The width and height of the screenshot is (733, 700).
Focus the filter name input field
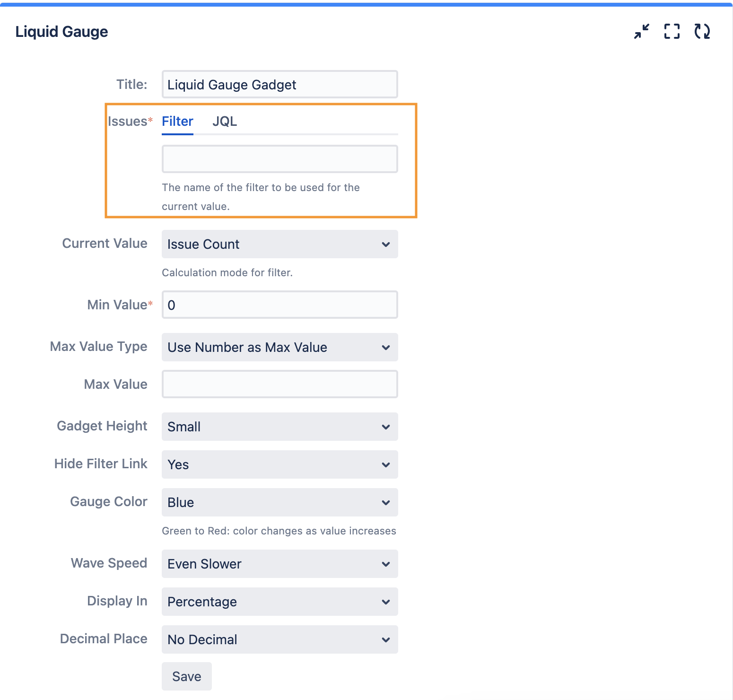279,159
